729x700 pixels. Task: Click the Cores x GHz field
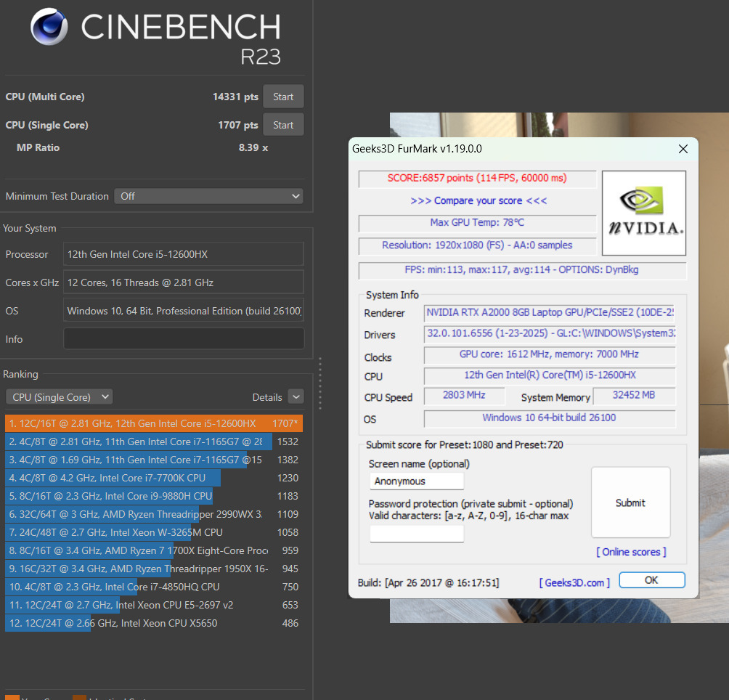184,282
